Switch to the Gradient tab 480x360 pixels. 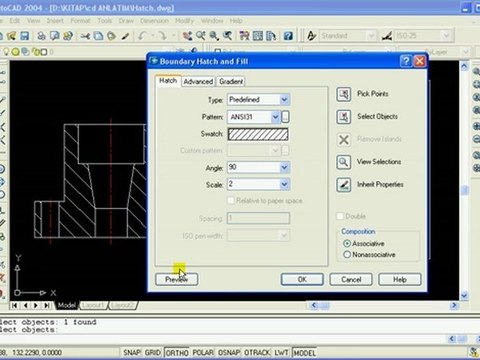tap(231, 82)
